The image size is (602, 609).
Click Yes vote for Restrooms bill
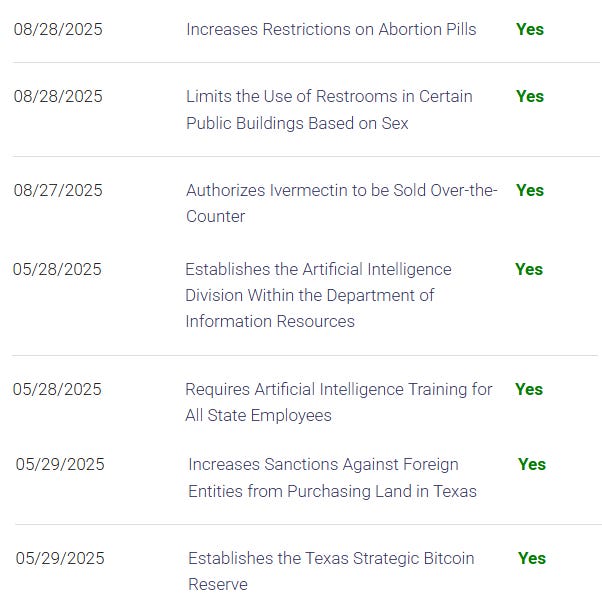coord(530,96)
